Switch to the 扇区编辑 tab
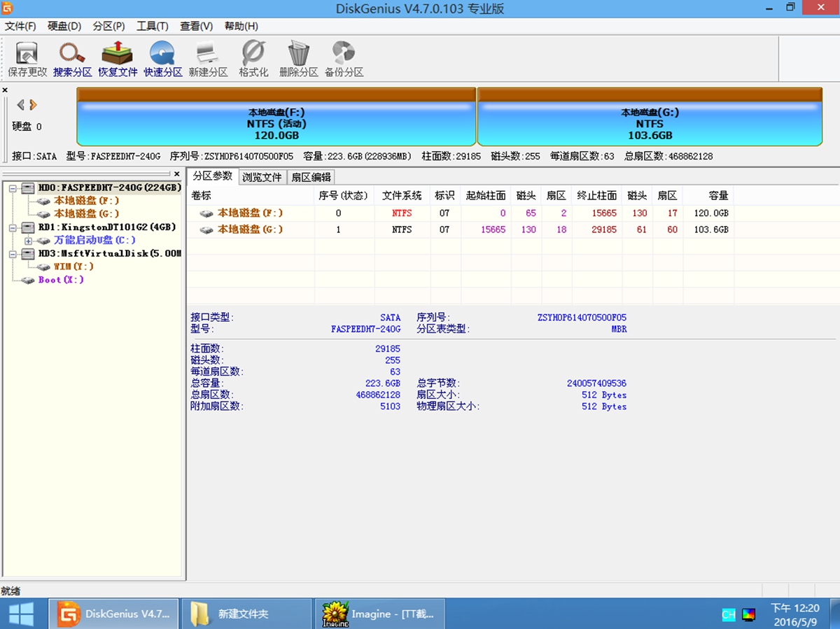The image size is (840, 629). point(310,177)
